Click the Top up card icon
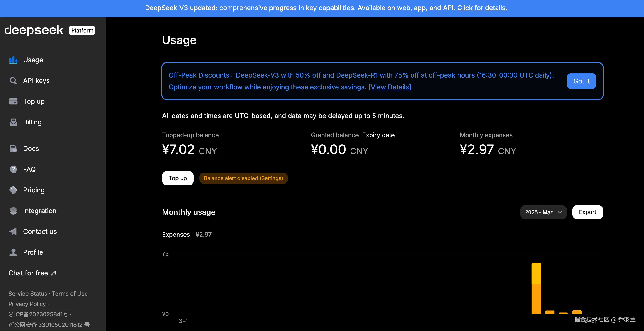The height and width of the screenshot is (331, 644). click(13, 102)
